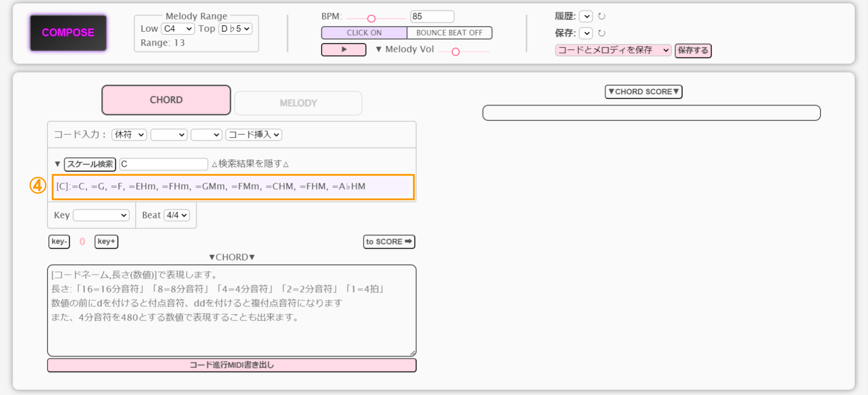Click the empty chord score display box
This screenshot has width=868, height=395.
click(x=651, y=113)
